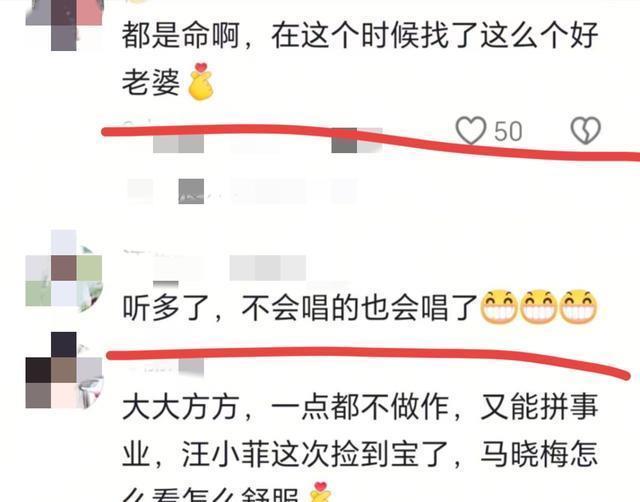This screenshot has height=502, width=640.
Task: Click the finger heart emoji after 老婆
Action: (x=200, y=82)
